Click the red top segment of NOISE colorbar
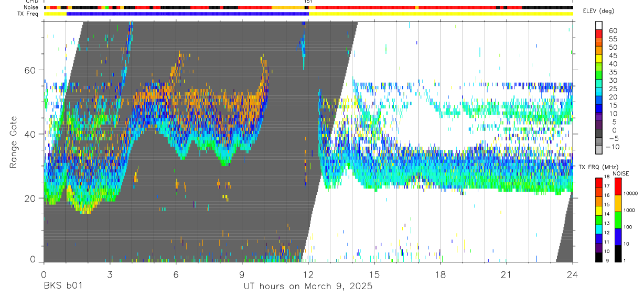This screenshot has width=644, height=297. 617,186
